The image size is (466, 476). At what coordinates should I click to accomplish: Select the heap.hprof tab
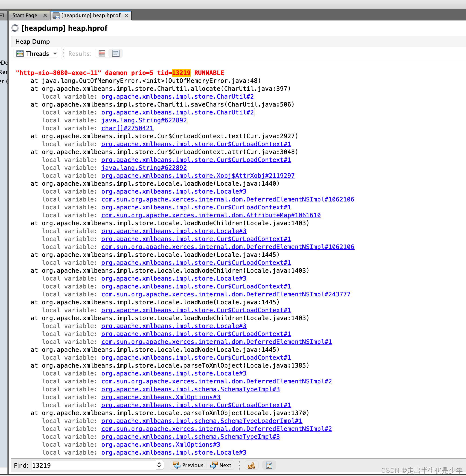91,15
